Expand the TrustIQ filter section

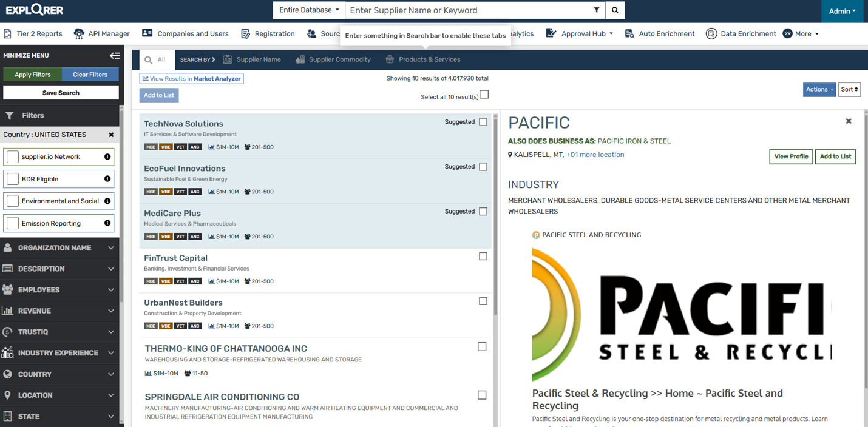pyautogui.click(x=59, y=332)
